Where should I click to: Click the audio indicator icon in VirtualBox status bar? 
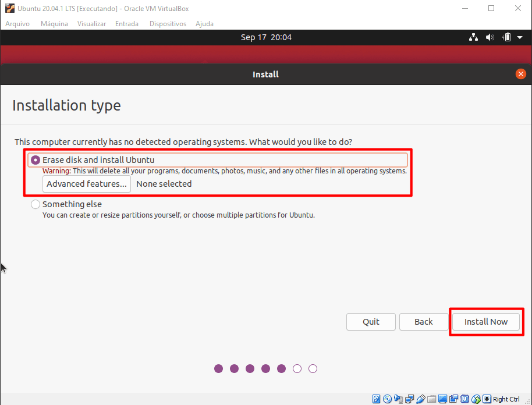[398, 399]
